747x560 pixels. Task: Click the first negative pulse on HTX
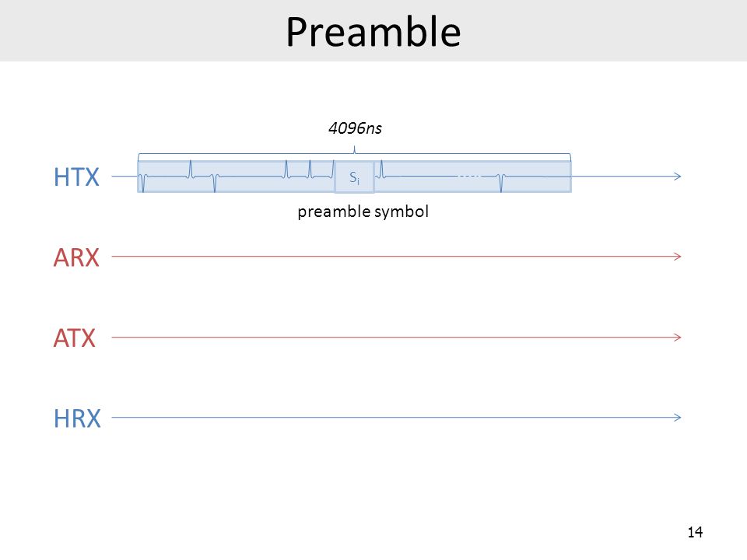click(143, 184)
